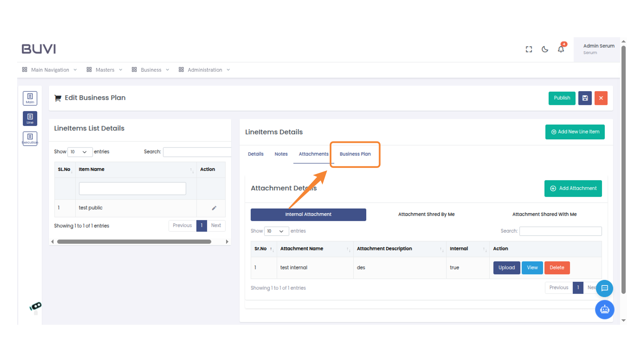Open the Execution sidebar section icon
Image resolution: width=644 pixels, height=362 pixels.
(30, 138)
